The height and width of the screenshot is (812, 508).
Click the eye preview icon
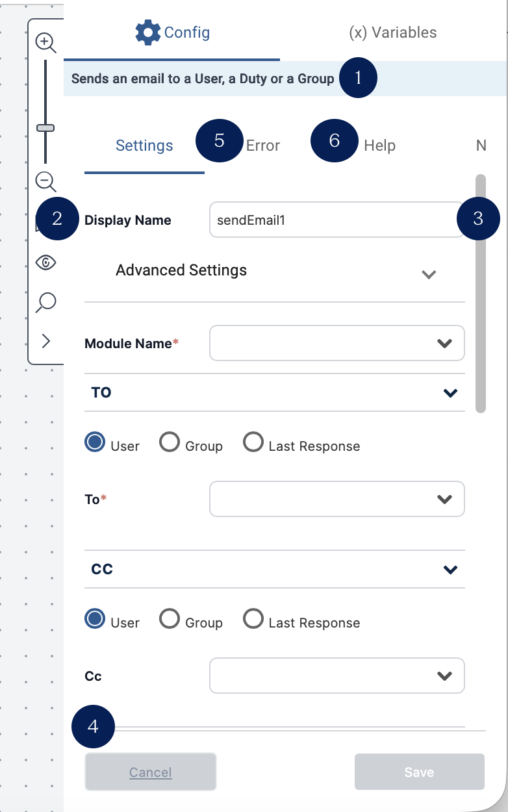46,262
